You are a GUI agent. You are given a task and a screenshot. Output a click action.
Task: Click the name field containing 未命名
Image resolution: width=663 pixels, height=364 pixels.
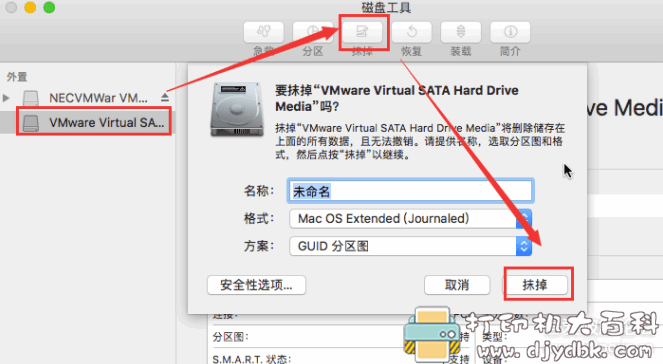410,191
